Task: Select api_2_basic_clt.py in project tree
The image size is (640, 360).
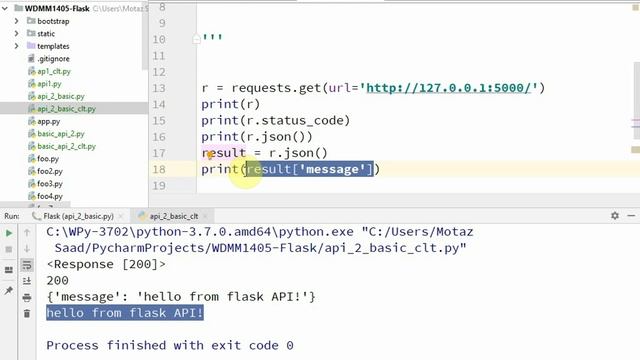Action: [x=67, y=109]
